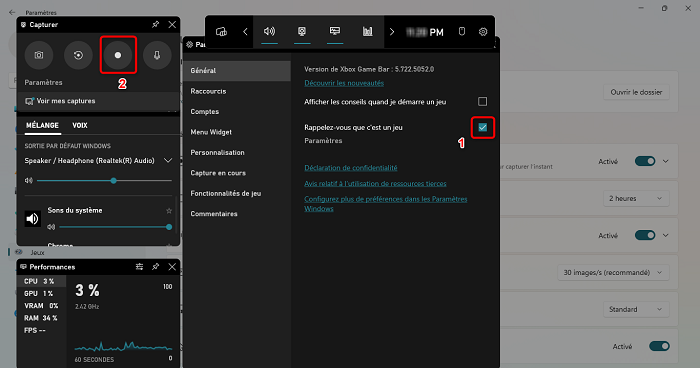Pin the Performances widget
This screenshot has height=368, width=700.
click(x=155, y=267)
